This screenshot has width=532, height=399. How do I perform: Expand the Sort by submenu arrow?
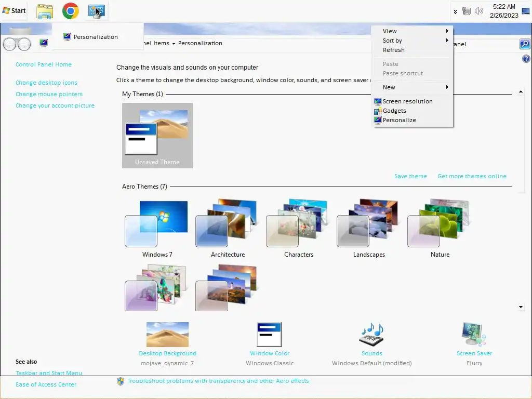[x=447, y=41]
